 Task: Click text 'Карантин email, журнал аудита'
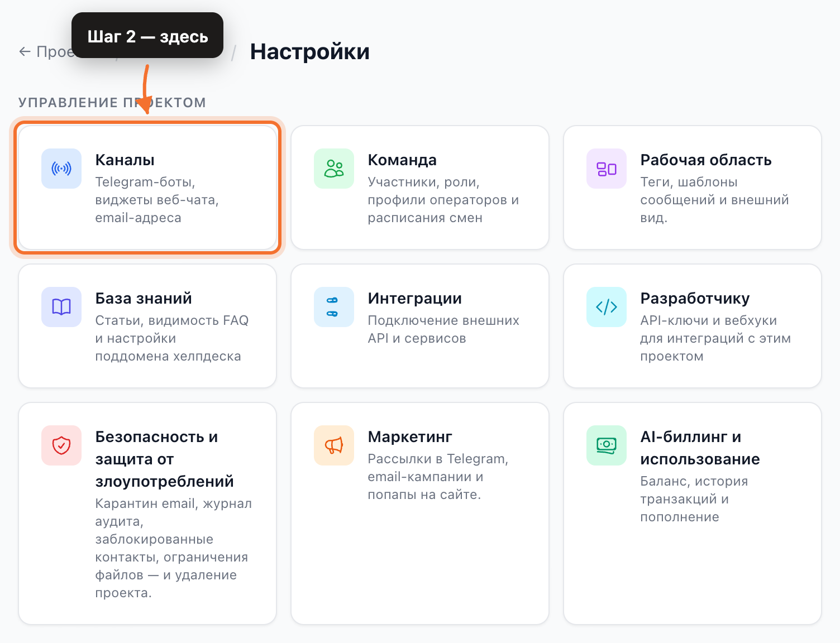tap(174, 512)
